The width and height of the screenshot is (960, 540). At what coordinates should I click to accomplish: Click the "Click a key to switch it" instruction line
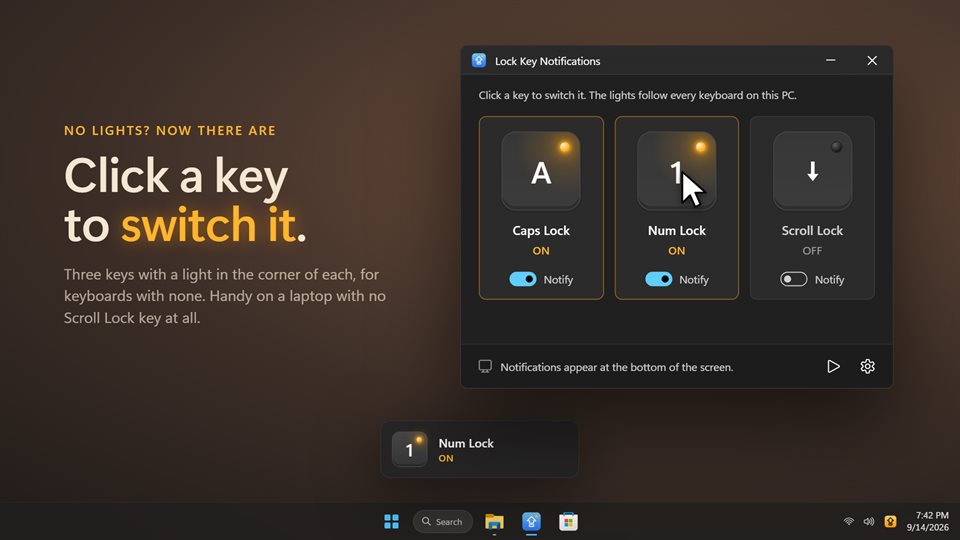pyautogui.click(x=637, y=95)
